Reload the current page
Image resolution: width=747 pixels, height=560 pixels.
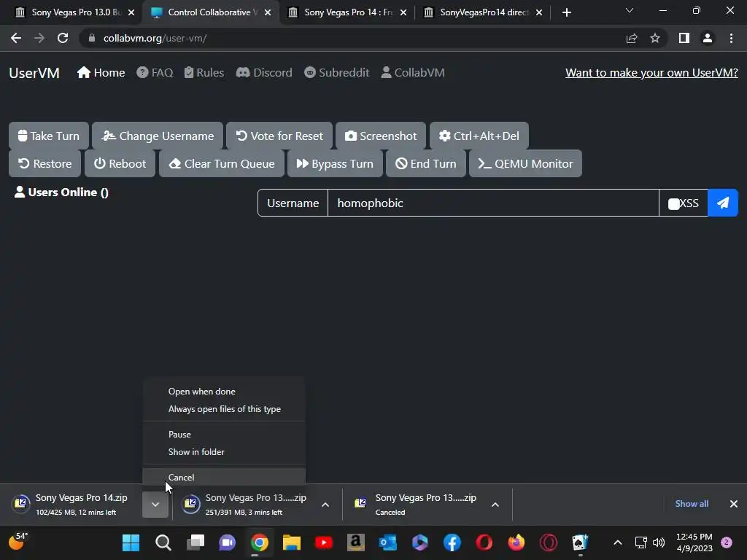[63, 38]
